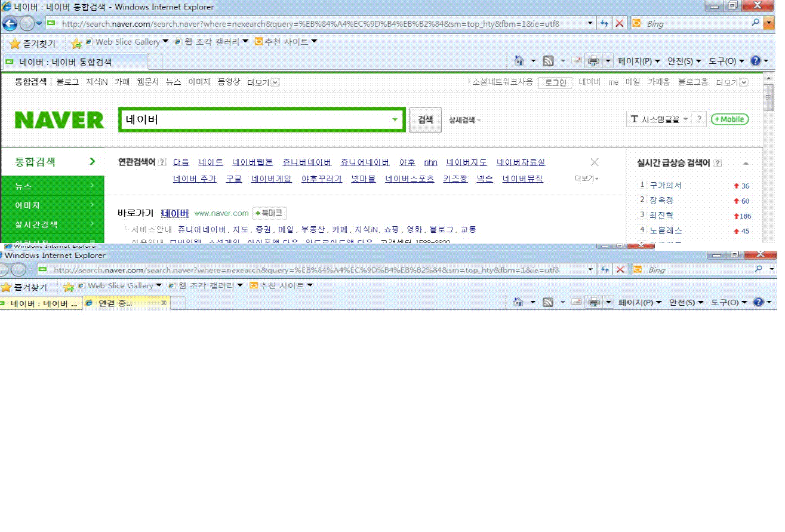Open the 페이지(P) menu in upper IE

(639, 61)
